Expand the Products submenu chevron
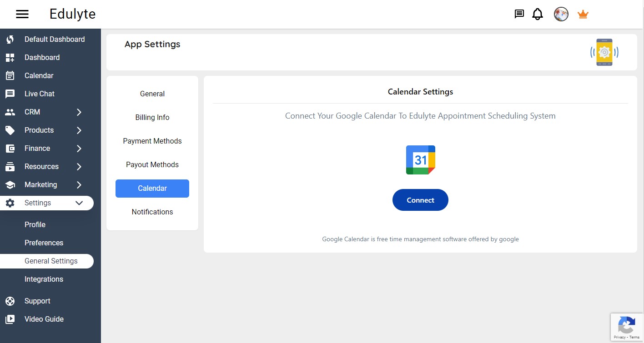 coord(79,130)
